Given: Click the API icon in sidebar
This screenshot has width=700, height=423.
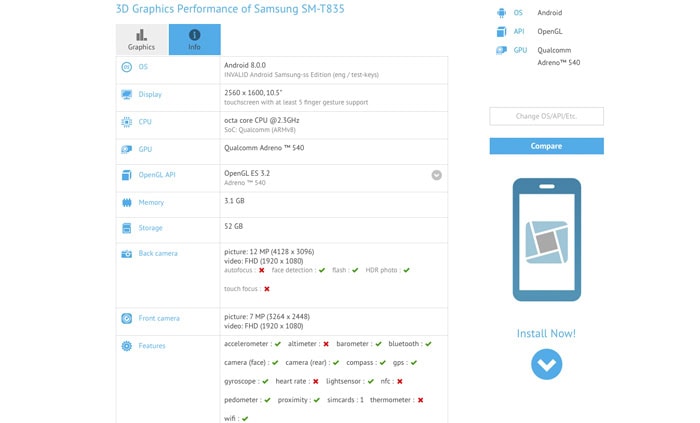Looking at the screenshot, I should (x=501, y=32).
